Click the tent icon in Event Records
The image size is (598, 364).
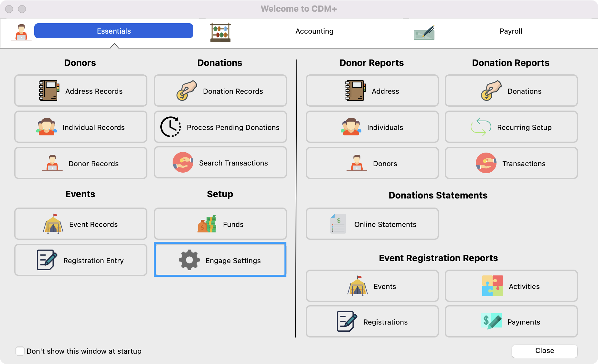pos(53,224)
